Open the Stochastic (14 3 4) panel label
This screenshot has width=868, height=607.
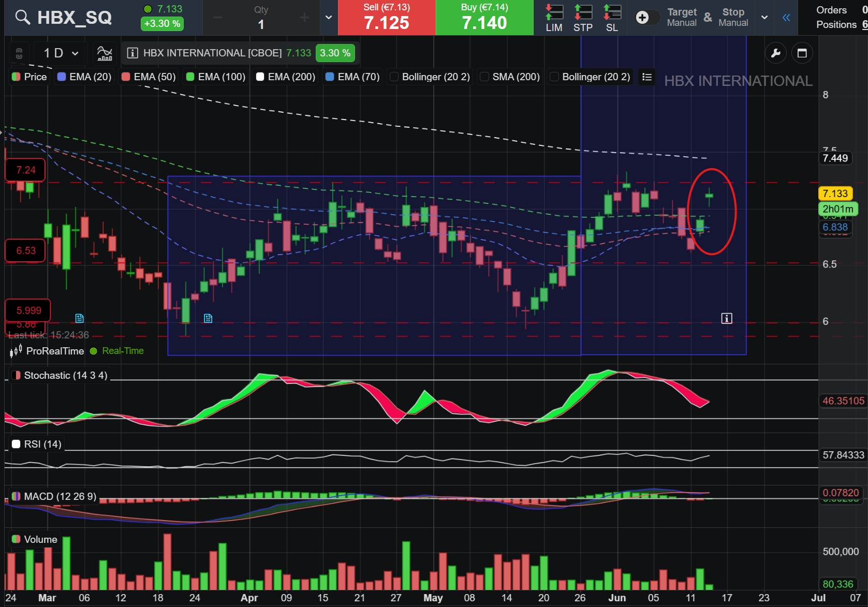tap(60, 375)
